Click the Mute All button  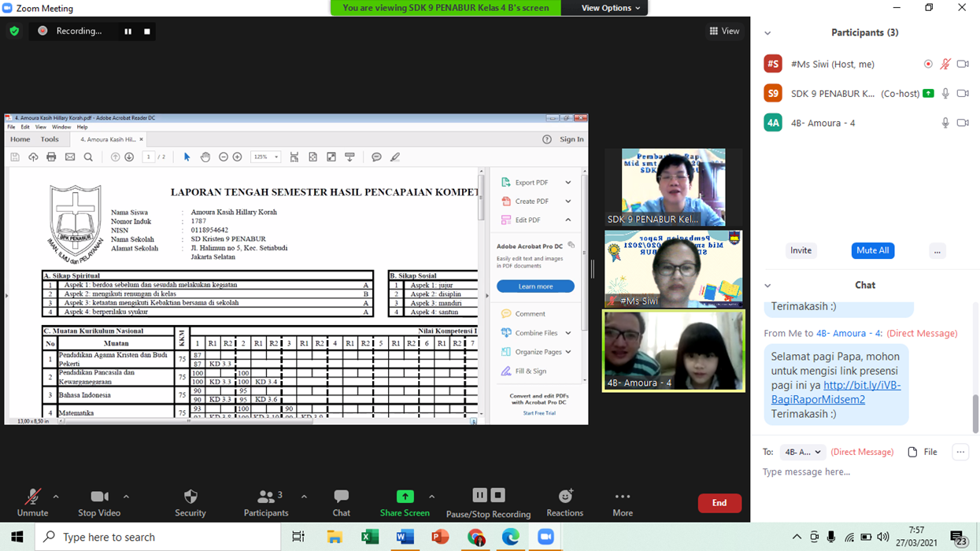pyautogui.click(x=872, y=250)
